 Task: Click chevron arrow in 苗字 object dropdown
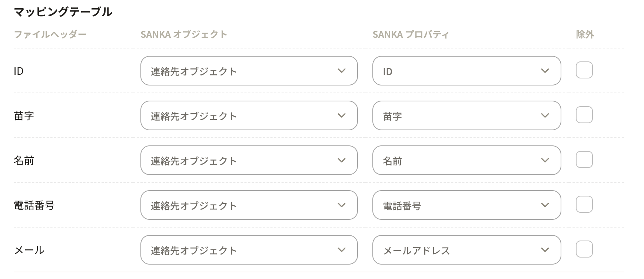coord(342,115)
